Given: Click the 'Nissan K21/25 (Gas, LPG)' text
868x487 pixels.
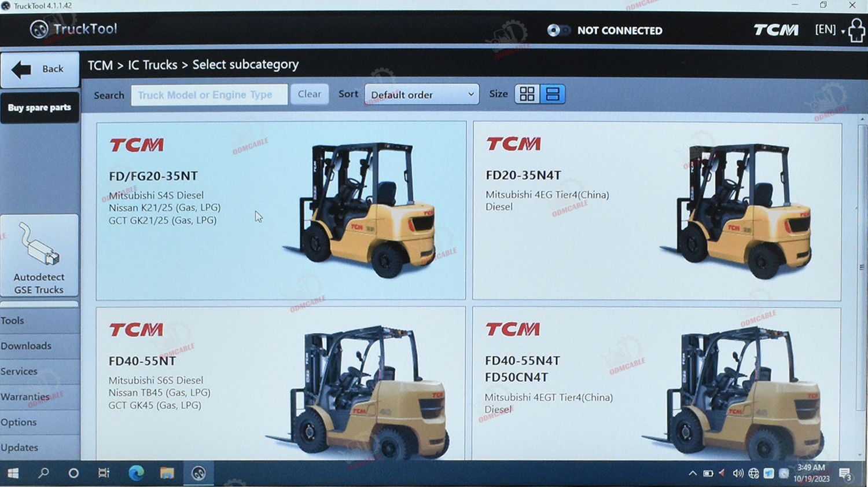Looking at the screenshot, I should tap(165, 207).
